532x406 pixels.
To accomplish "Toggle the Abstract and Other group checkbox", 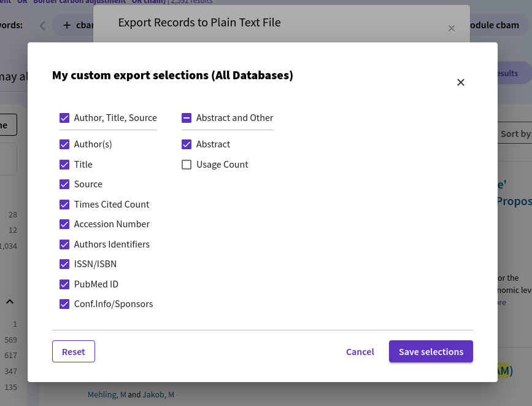I will coord(187,118).
